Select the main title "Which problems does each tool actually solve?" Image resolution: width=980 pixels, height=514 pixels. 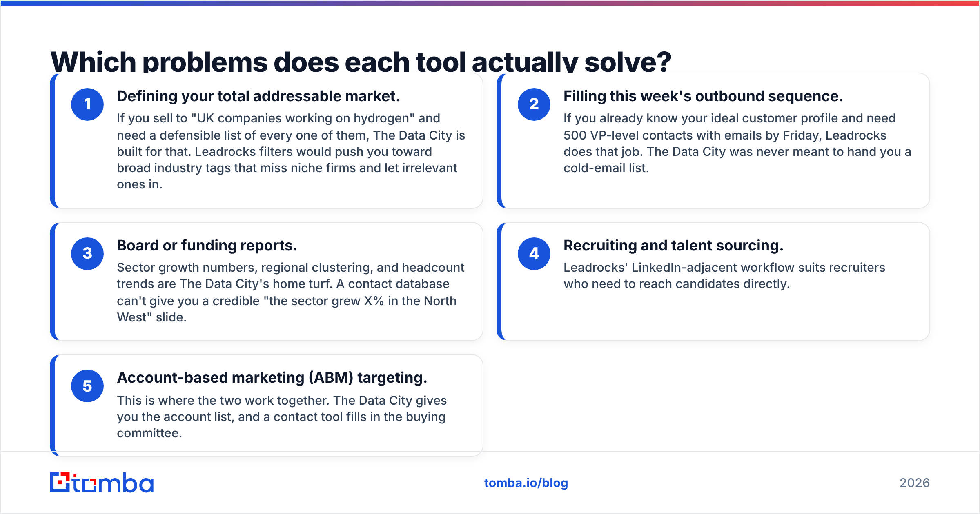[361, 62]
